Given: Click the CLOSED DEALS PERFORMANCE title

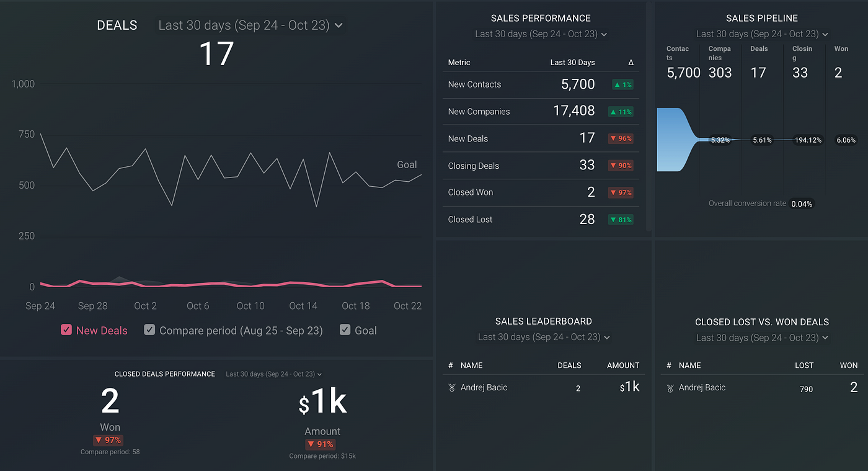Looking at the screenshot, I should pos(165,374).
